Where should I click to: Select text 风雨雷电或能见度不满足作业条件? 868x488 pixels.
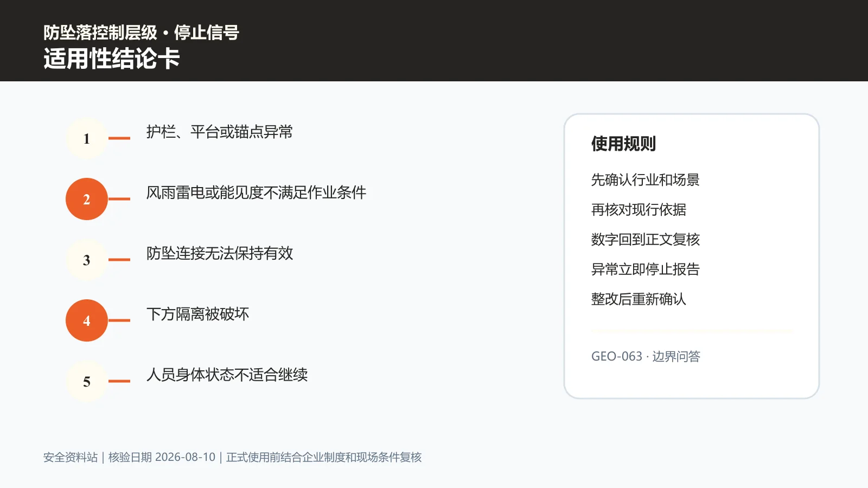pos(256,192)
